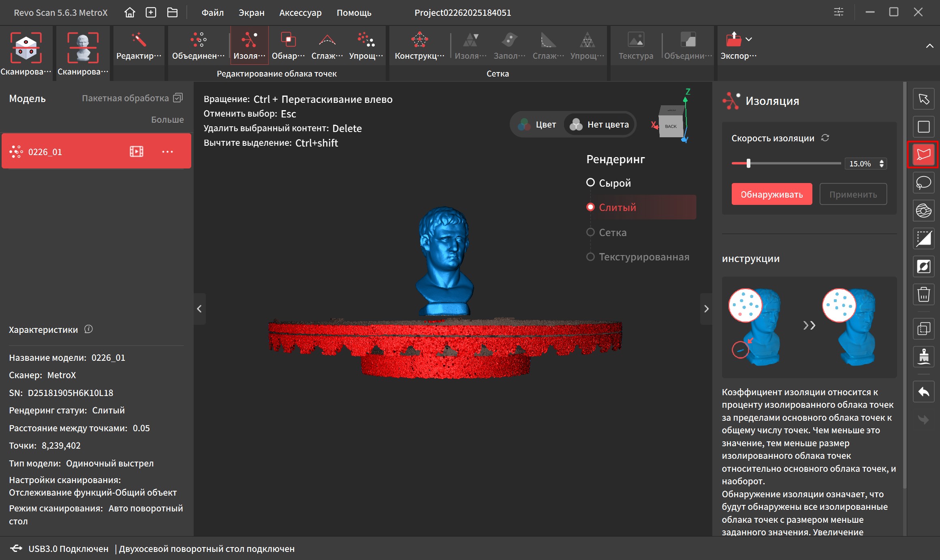This screenshot has width=940, height=560.
Task: Reset isolation rate with refresh icon
Action: point(825,138)
